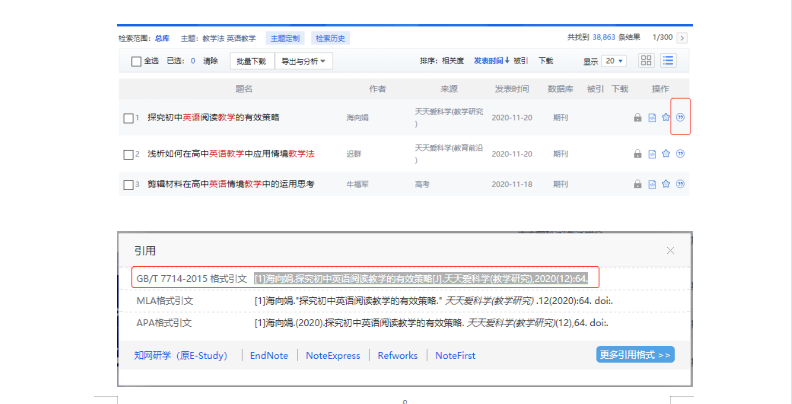Close the 引用 citation dialog

[670, 250]
